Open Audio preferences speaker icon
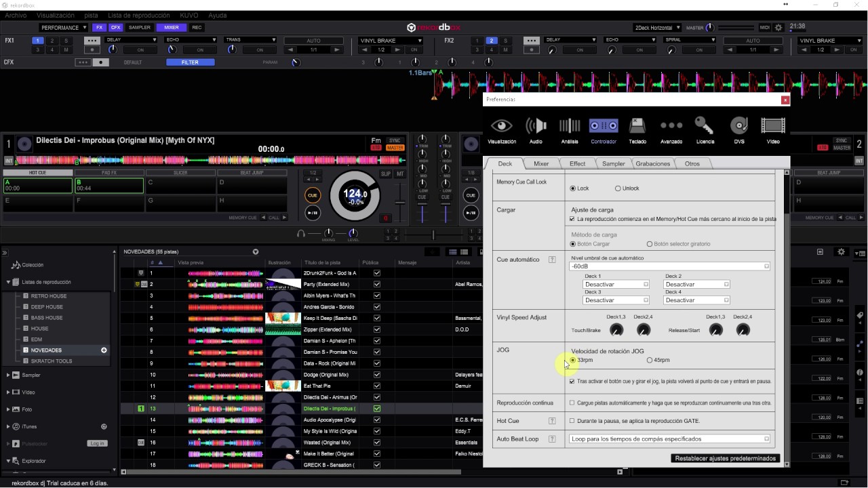 (536, 126)
